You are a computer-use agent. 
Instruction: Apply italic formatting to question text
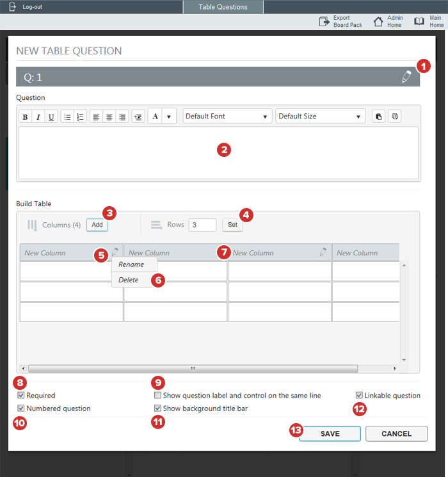[38, 117]
